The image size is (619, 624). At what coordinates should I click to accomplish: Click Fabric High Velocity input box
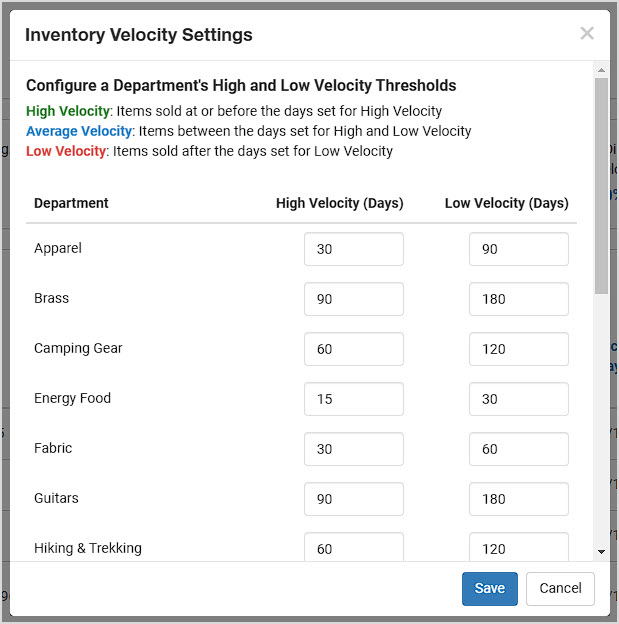pos(353,449)
